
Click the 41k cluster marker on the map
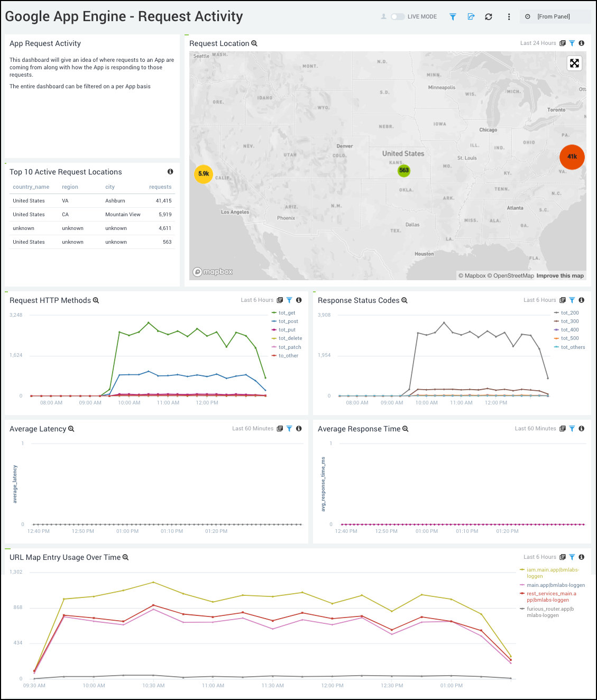point(572,157)
